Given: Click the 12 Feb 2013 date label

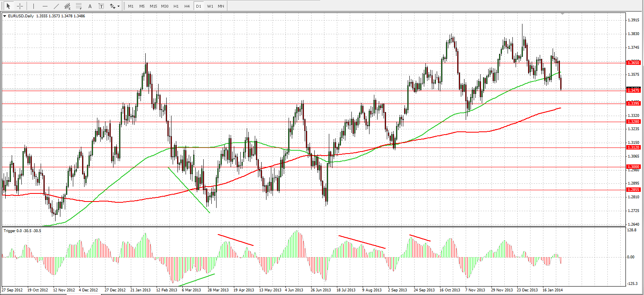Looking at the screenshot, I should [x=167, y=290].
